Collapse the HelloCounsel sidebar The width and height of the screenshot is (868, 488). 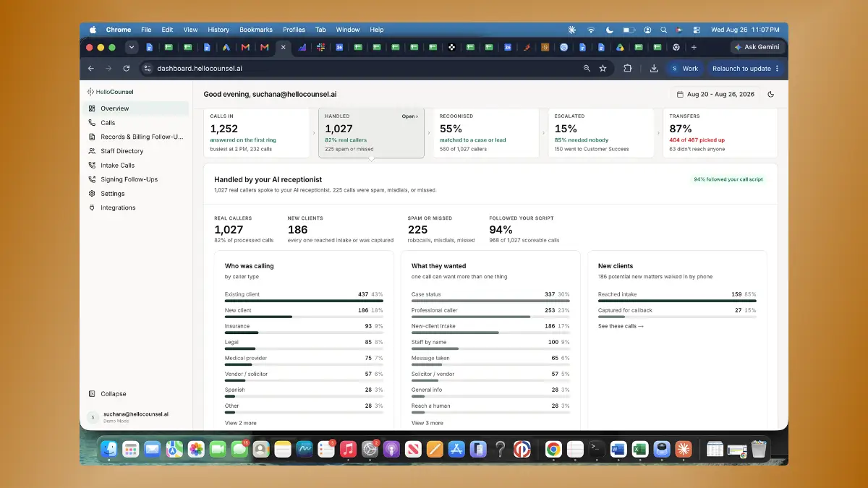[x=107, y=394]
